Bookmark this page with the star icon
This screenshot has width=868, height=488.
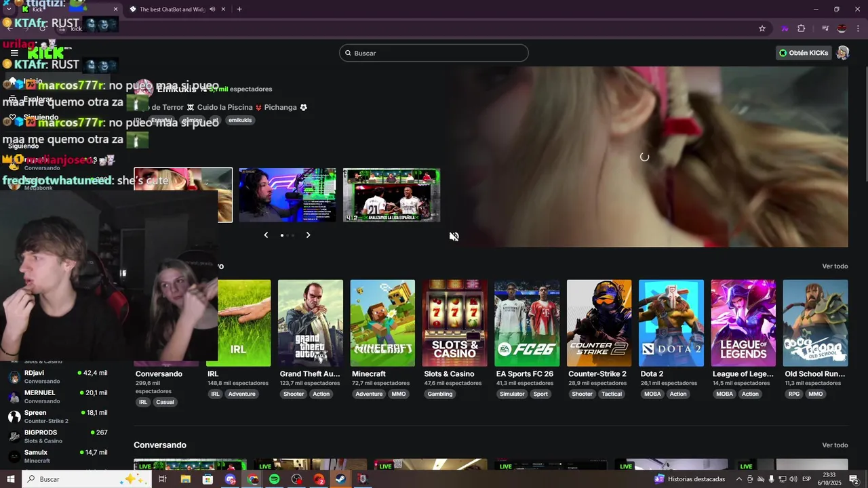point(762,28)
